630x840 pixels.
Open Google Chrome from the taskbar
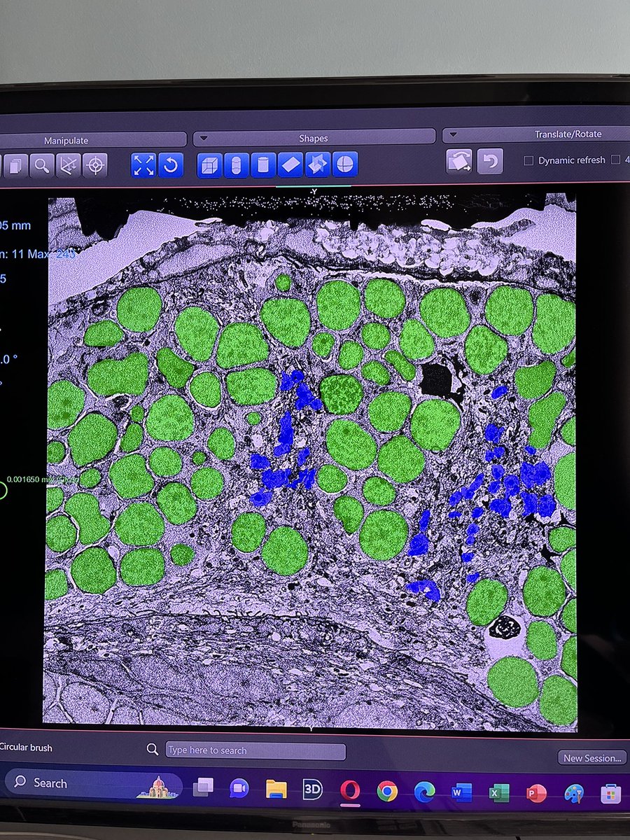pos(387,791)
